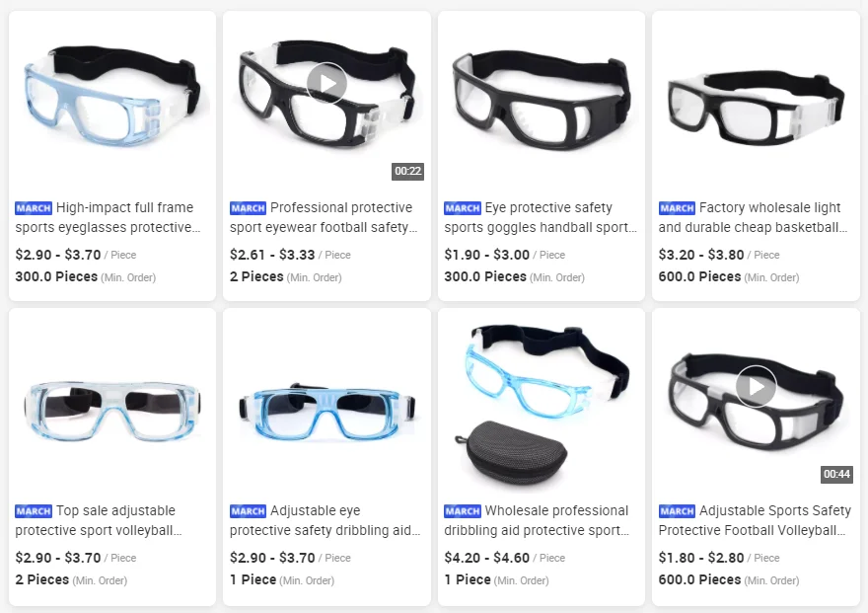Play the Professional protective sport eyewear video
The height and width of the screenshot is (613, 868).
(x=326, y=83)
